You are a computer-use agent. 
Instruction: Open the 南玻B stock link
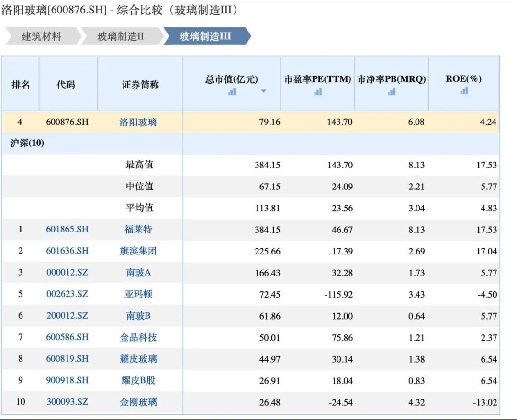tap(138, 316)
